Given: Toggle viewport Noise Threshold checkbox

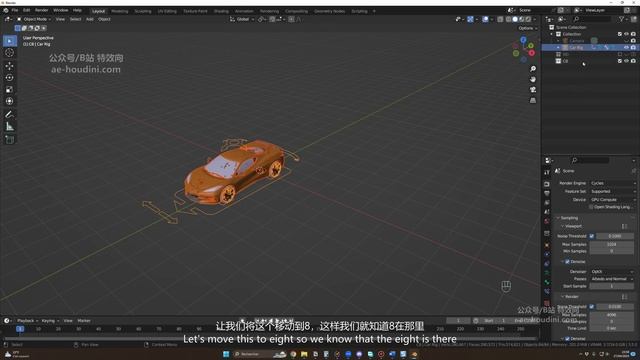Looking at the screenshot, I should pyautogui.click(x=591, y=236).
